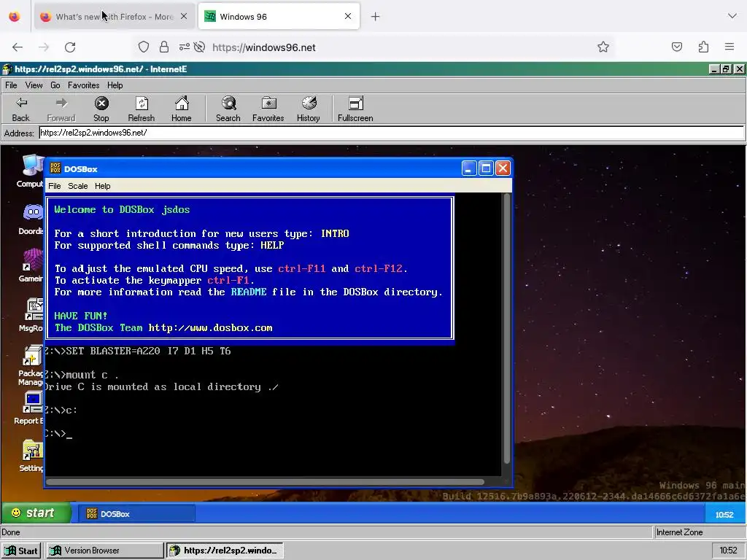
Task: Minimize the DOSBox window
Action: point(469,168)
